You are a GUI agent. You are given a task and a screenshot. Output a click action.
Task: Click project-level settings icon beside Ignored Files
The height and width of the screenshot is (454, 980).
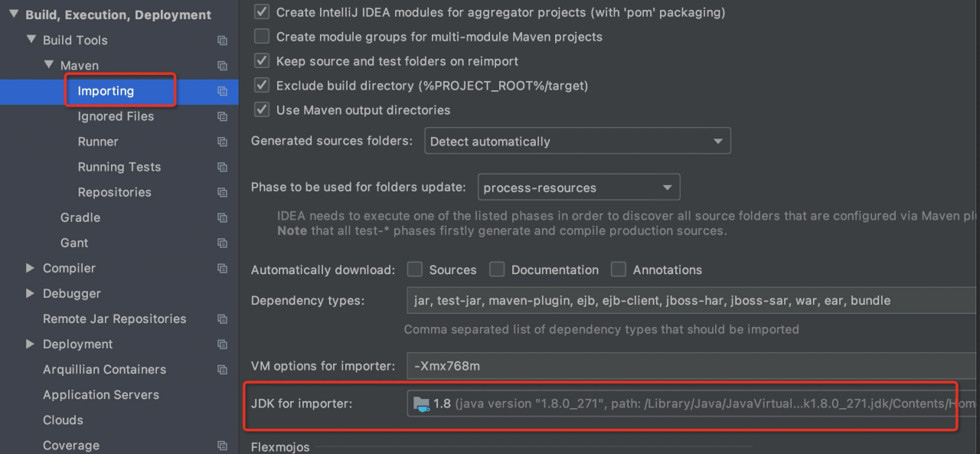tap(222, 116)
